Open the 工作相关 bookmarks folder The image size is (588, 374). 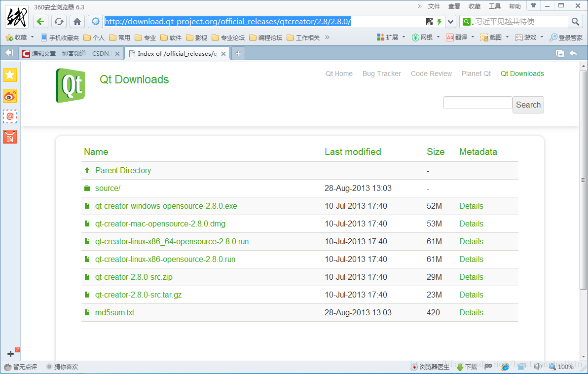click(x=303, y=37)
